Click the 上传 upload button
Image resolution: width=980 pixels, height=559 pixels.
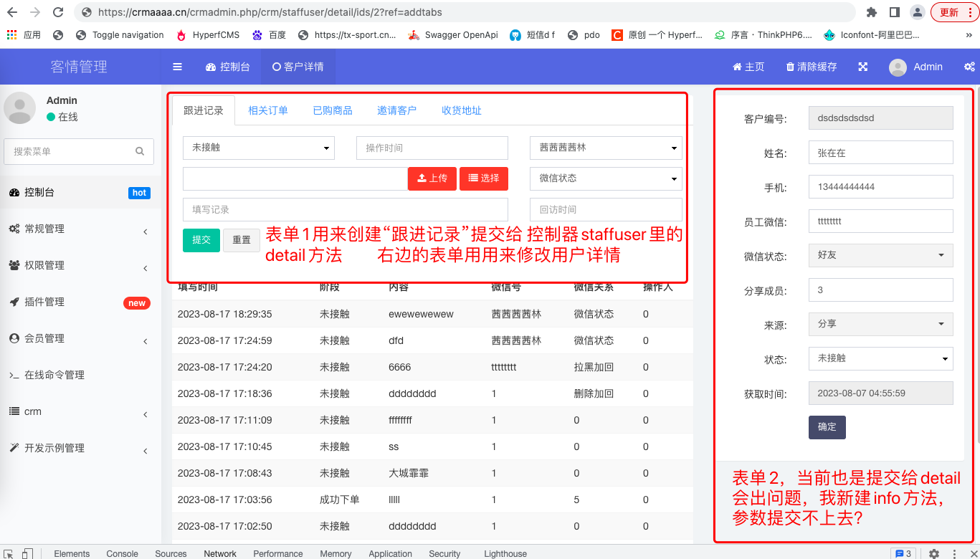[x=432, y=178]
